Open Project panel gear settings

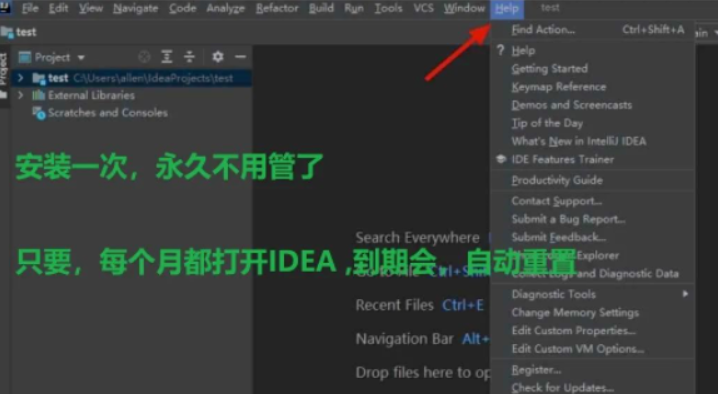218,57
